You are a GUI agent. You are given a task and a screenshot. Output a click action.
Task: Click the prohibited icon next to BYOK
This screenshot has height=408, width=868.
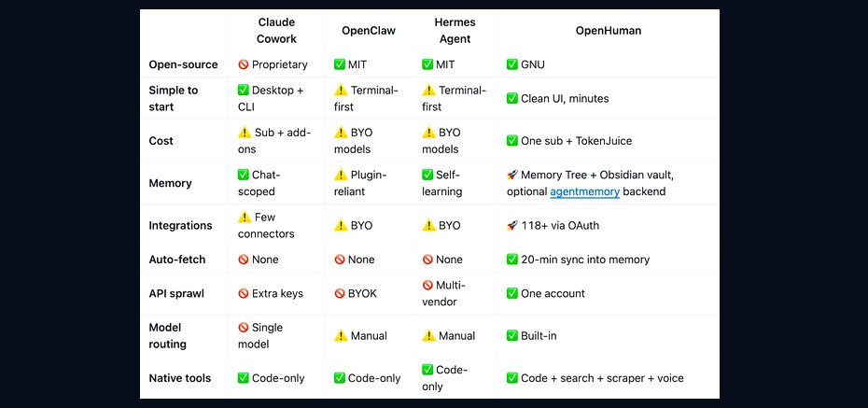[x=340, y=293]
